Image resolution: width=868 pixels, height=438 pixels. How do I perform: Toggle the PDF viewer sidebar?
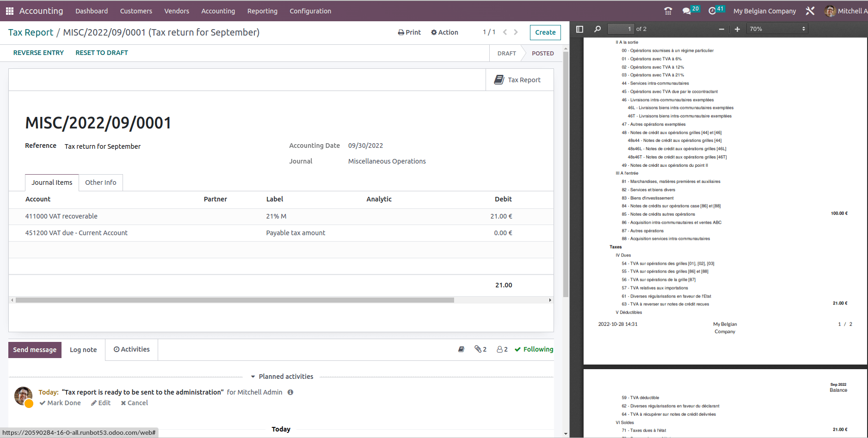pyautogui.click(x=579, y=29)
